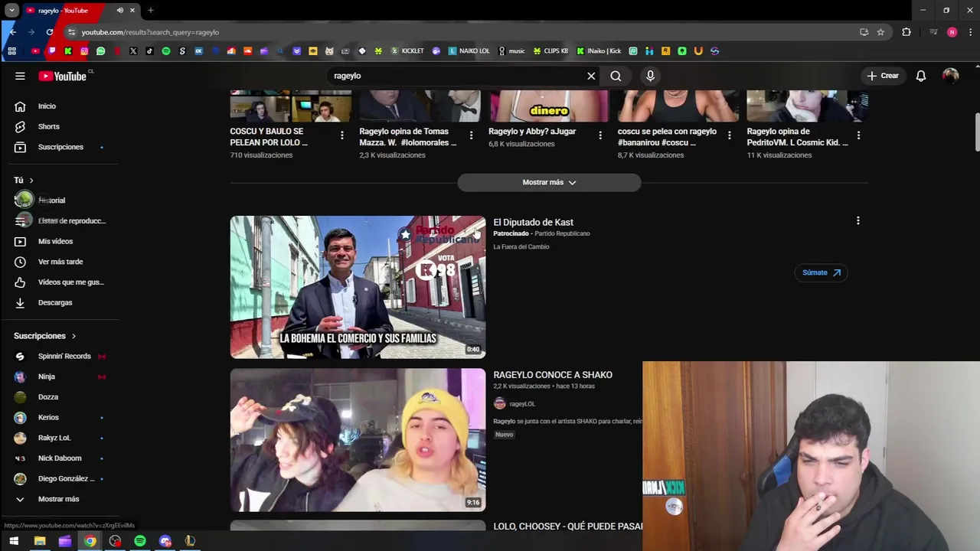This screenshot has height=551, width=980.
Task: Expand the Suscripciones section heading
Action: (45, 336)
